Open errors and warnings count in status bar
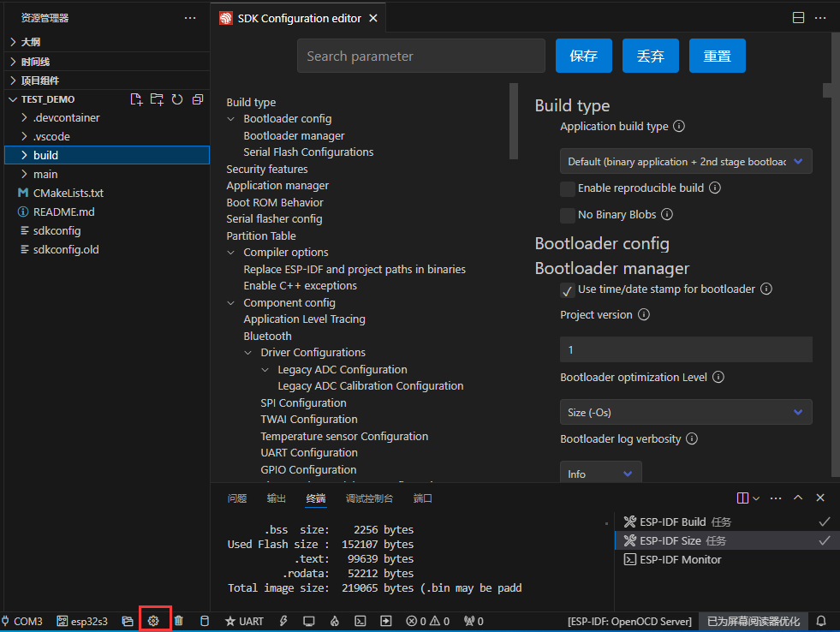 click(x=428, y=621)
